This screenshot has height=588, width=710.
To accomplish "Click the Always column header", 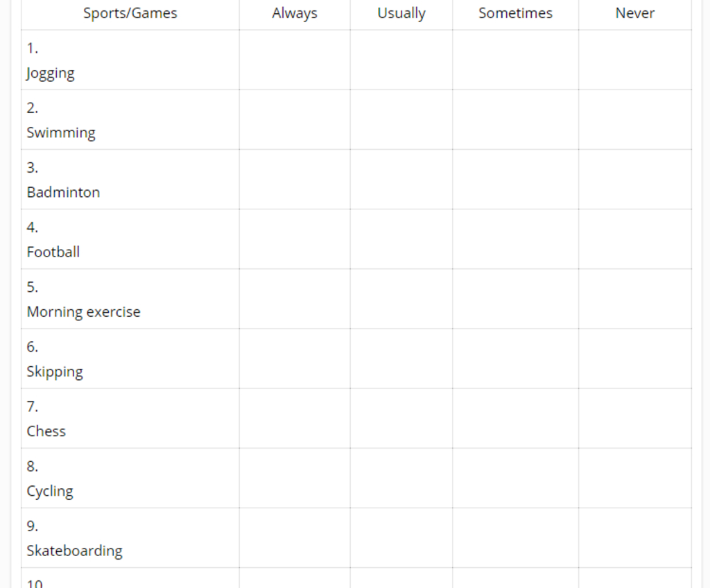I will pyautogui.click(x=295, y=13).
